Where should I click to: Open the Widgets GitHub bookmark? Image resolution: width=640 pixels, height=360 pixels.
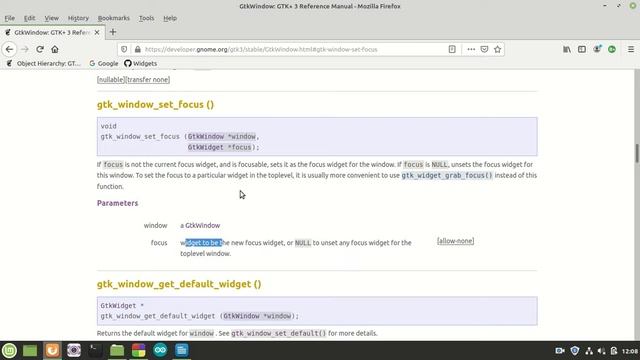140,63
